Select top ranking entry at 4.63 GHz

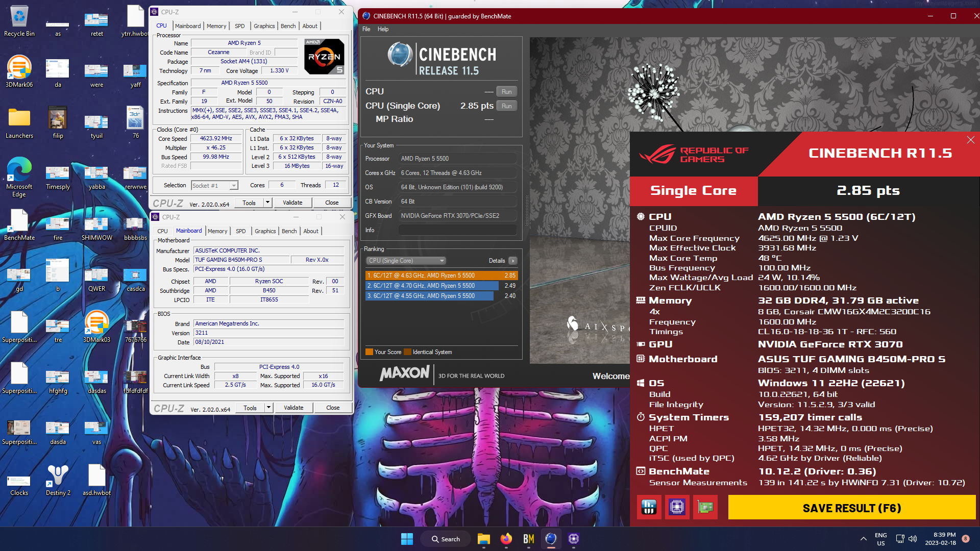click(x=442, y=275)
